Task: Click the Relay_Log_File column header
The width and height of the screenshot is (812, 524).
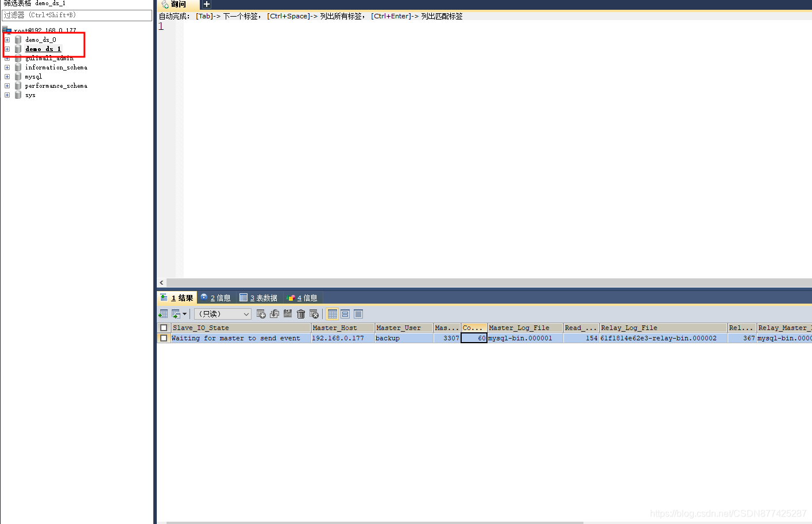Action: (x=663, y=328)
